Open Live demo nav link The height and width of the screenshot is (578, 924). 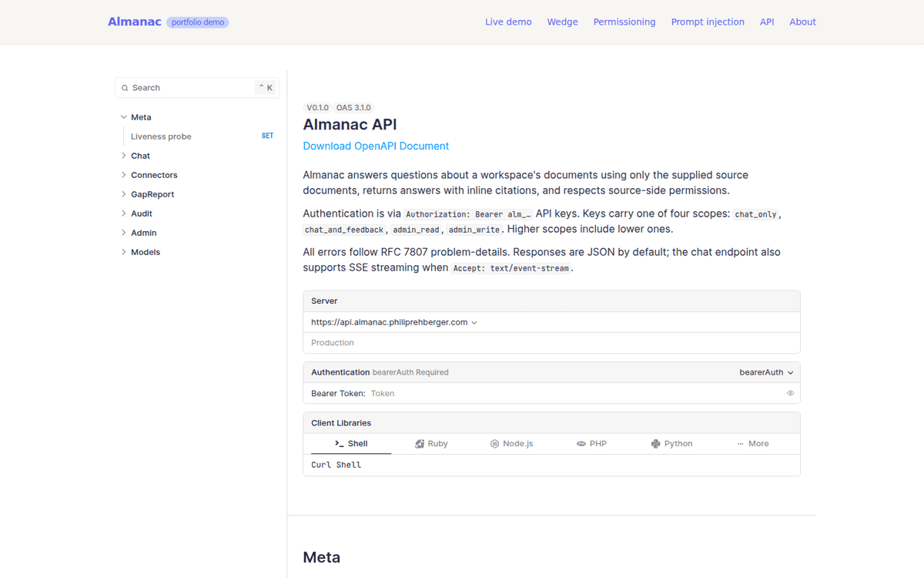[x=508, y=22]
